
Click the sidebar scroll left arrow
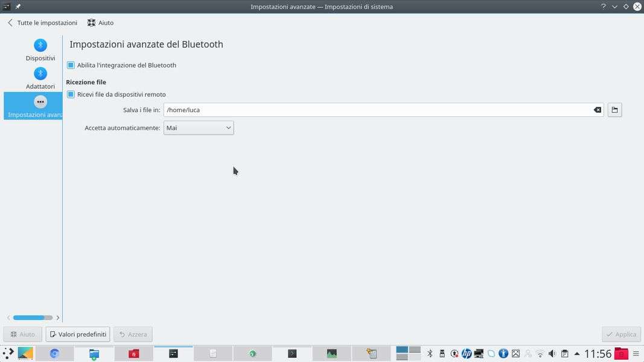click(8, 318)
